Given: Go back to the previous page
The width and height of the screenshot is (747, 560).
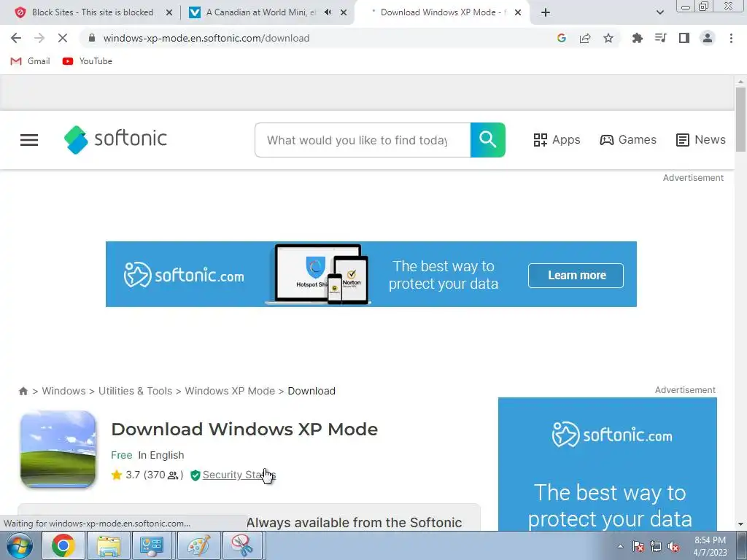Looking at the screenshot, I should tap(16, 38).
